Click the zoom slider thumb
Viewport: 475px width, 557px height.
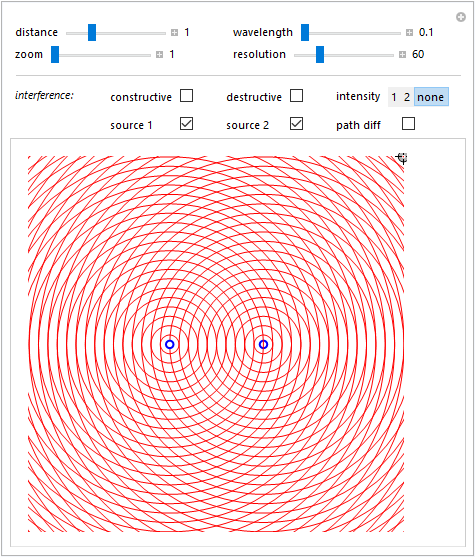point(55,55)
